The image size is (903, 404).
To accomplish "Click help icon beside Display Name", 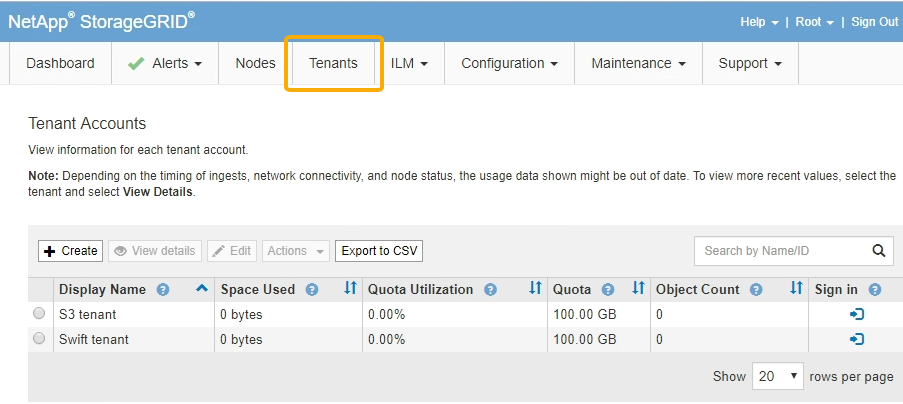I will pos(163,290).
